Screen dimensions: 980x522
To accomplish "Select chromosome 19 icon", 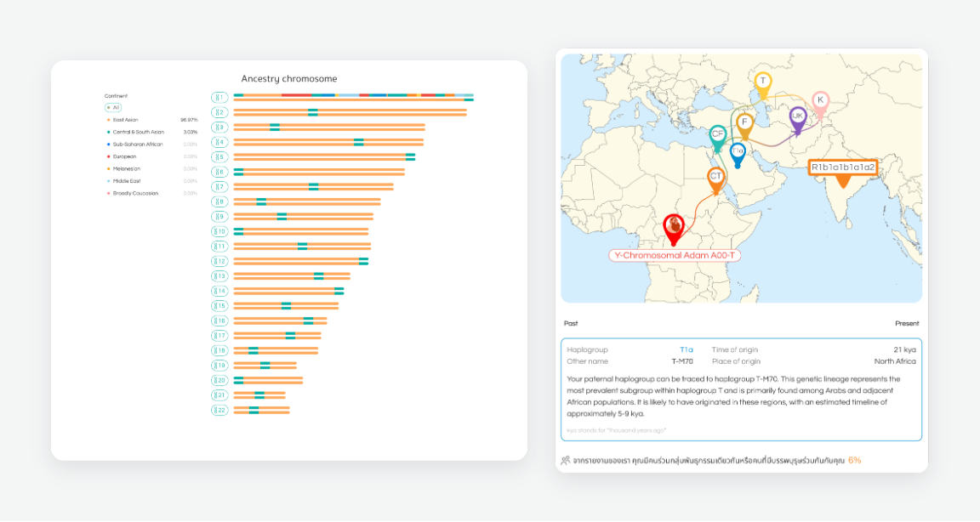I will coord(219,366).
